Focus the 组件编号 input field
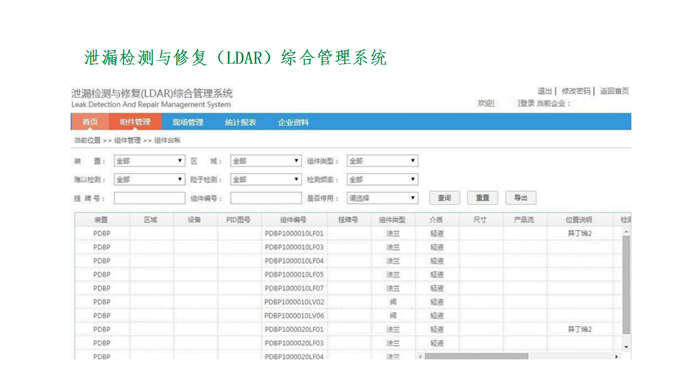Screen dimensions: 700x387 click(x=266, y=198)
